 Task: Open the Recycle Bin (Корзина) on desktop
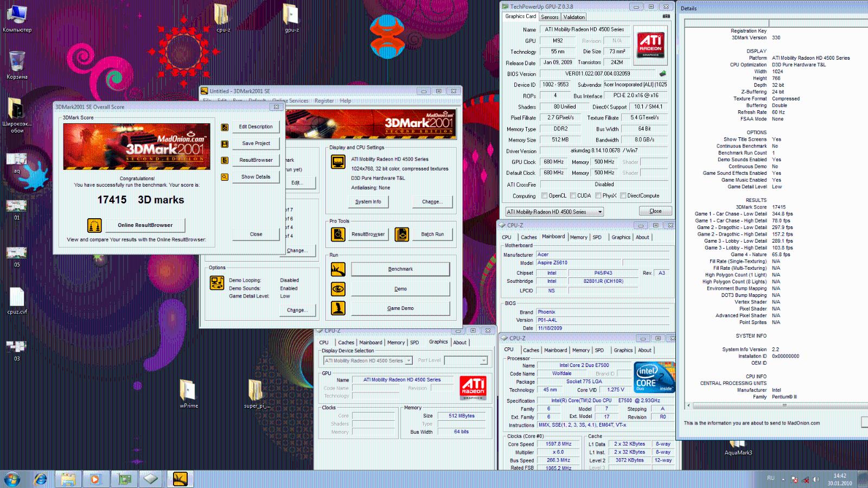[x=17, y=65]
